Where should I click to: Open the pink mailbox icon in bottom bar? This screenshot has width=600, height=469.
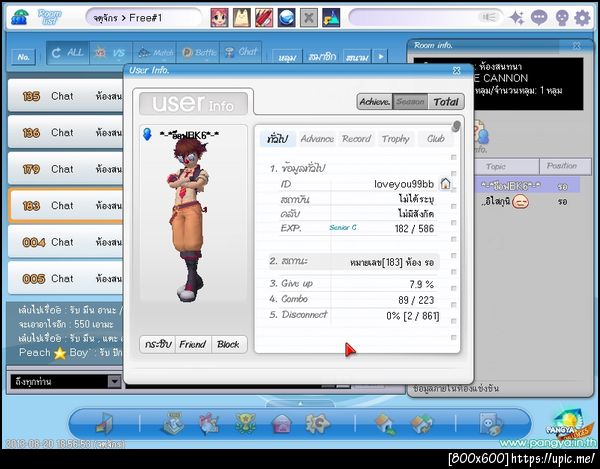[x=281, y=424]
